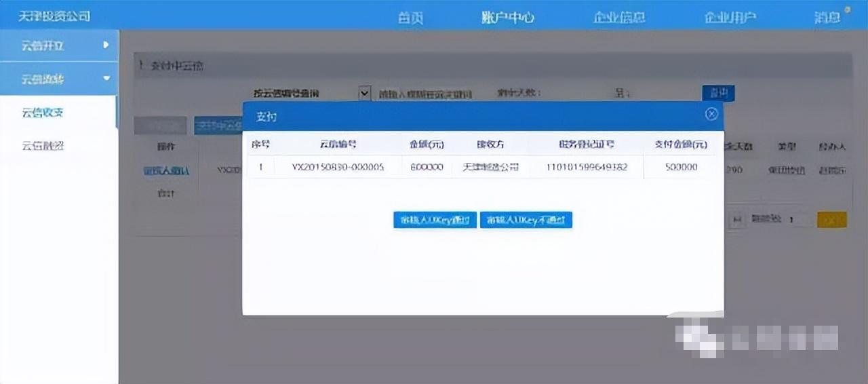
Task: Collapse the 云信流转 sidebar section
Action: pyautogui.click(x=59, y=79)
